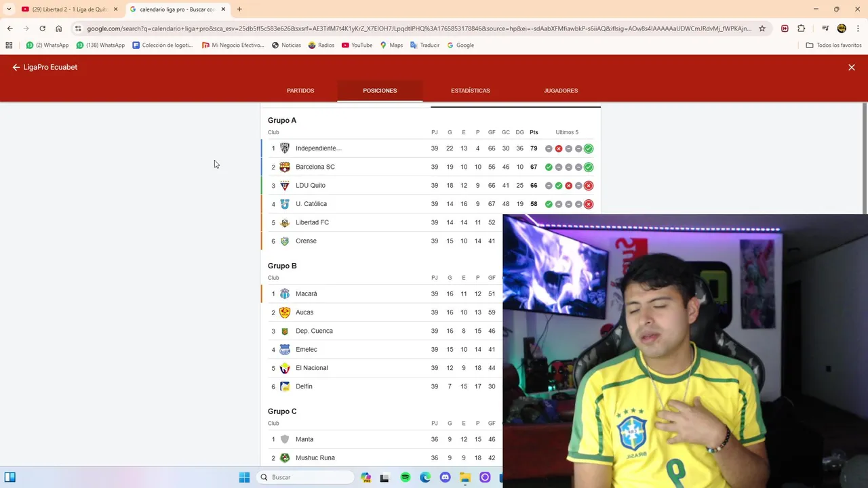Click the Ultimos 5 column header
868x488 pixels.
[x=567, y=132]
